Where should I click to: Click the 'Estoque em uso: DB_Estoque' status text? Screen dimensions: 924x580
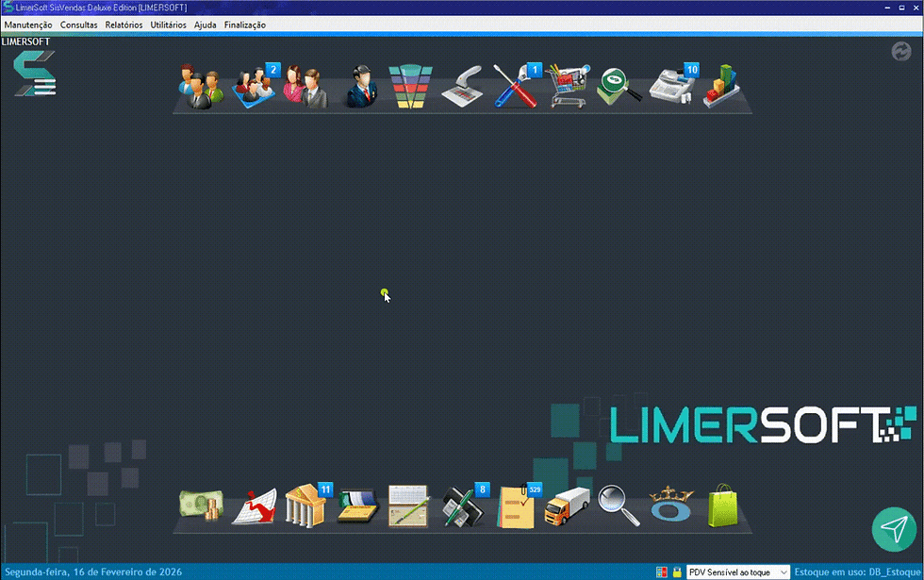coord(857,572)
